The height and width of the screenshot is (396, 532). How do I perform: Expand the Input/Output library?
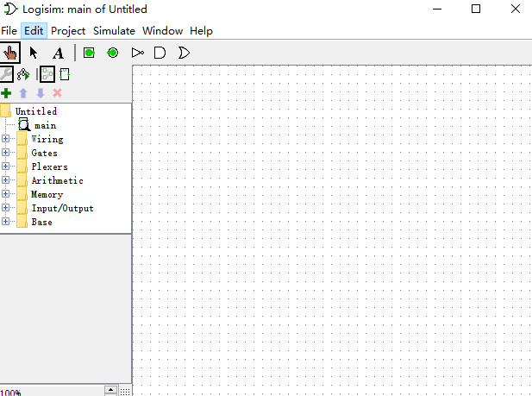pyautogui.click(x=5, y=208)
